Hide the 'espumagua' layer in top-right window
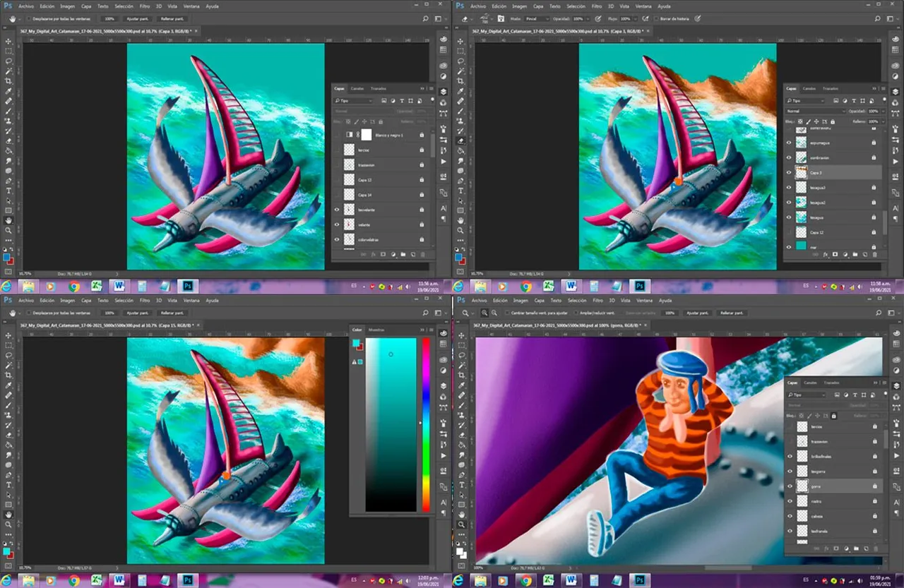This screenshot has width=904, height=588. (789, 142)
